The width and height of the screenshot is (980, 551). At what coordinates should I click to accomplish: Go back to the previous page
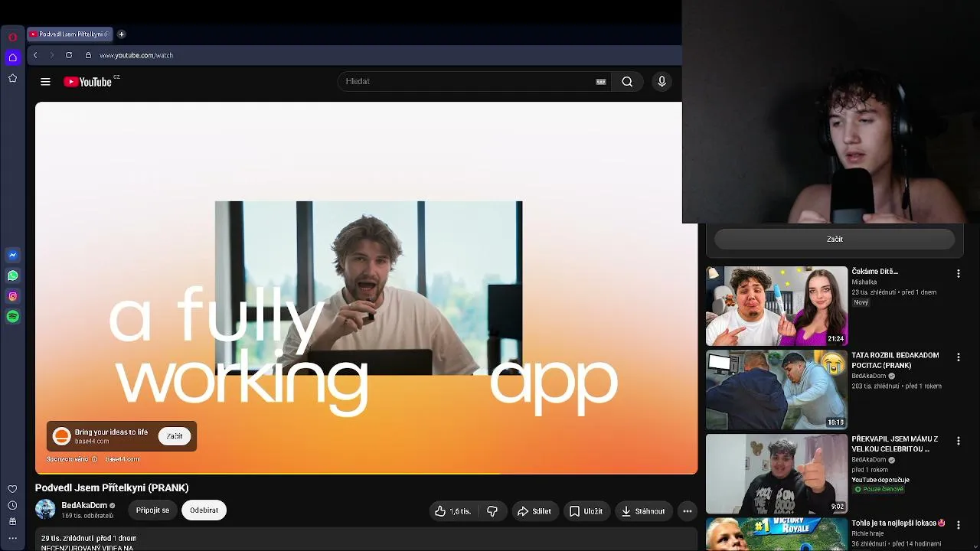[35, 55]
